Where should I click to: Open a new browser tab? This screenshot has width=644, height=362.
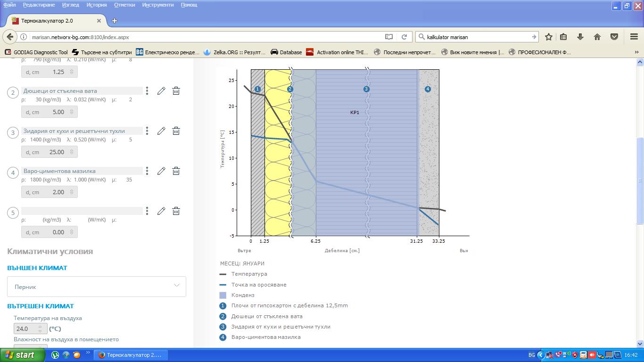pyautogui.click(x=115, y=21)
